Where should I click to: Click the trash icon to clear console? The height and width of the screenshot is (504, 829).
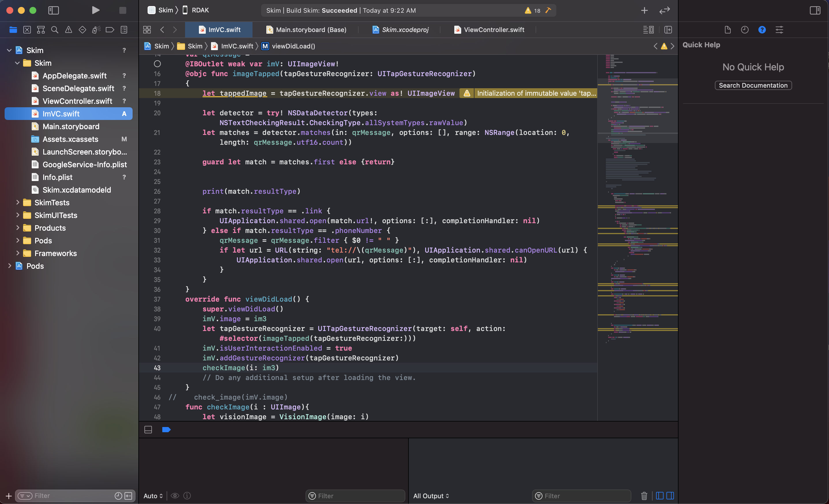pyautogui.click(x=644, y=496)
